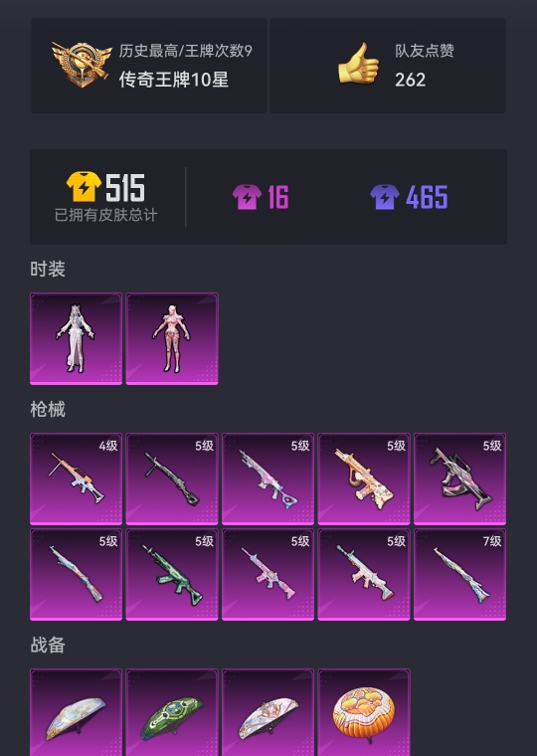Tap the thumbs-up teammate likes icon
This screenshot has width=537, height=756.
tap(359, 63)
